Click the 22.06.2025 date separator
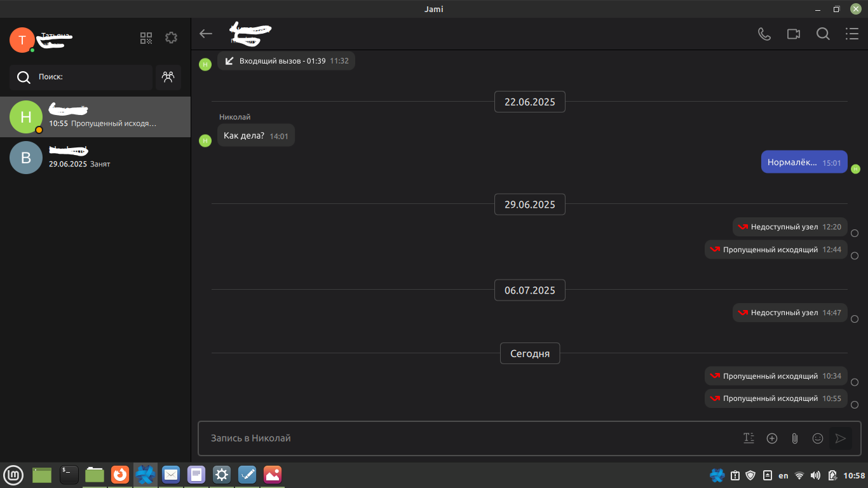Image resolution: width=868 pixels, height=488 pixels. 530,102
